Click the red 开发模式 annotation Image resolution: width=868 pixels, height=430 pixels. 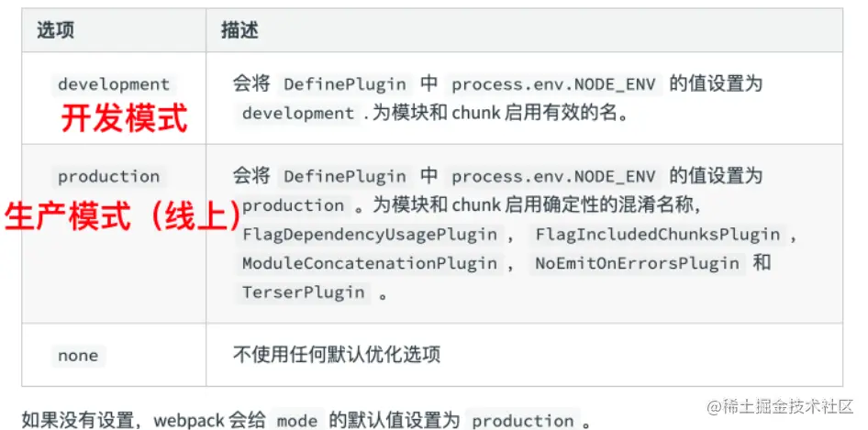124,117
